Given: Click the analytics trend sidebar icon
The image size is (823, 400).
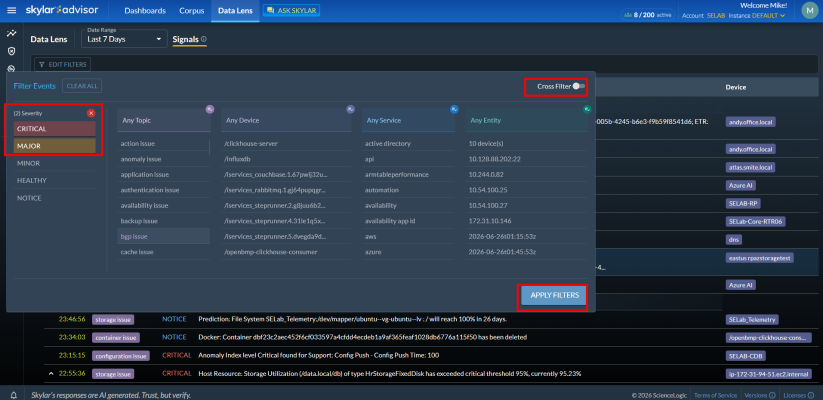Looking at the screenshot, I should point(11,33).
